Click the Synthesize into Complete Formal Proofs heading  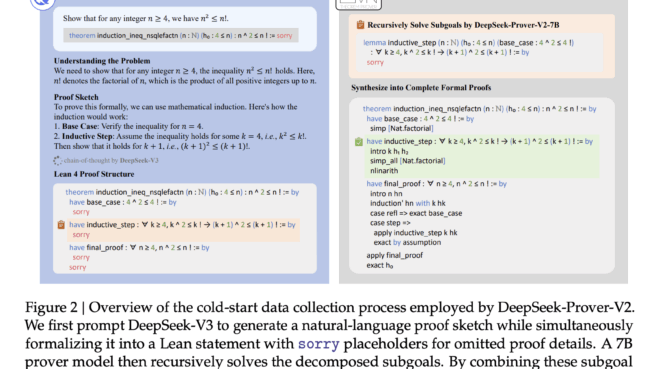tap(421, 88)
